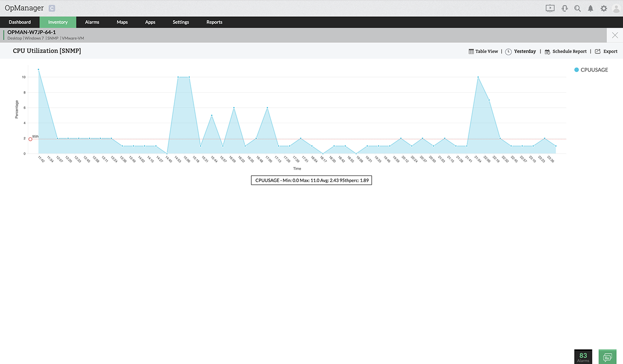Screen dimensions: 623x364
Task: Open the user profile avatar
Action: [617, 8]
